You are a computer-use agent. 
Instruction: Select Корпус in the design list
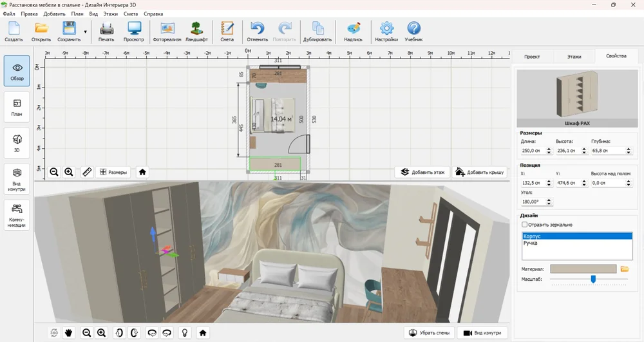(576, 236)
